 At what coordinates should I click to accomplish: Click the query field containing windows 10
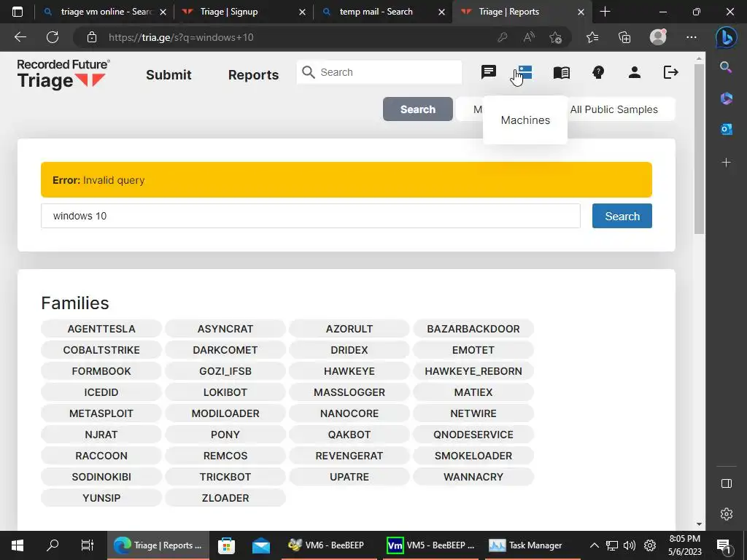coord(311,216)
